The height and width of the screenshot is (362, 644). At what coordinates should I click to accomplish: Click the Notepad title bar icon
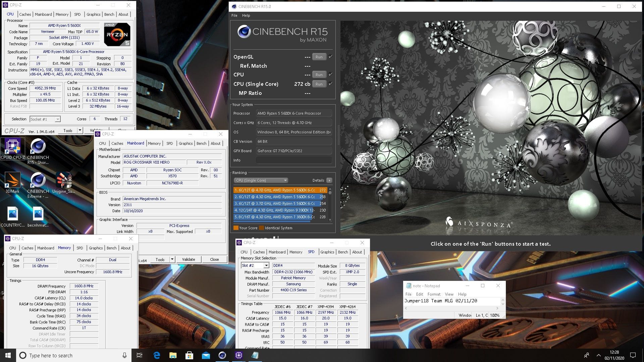[409, 286]
